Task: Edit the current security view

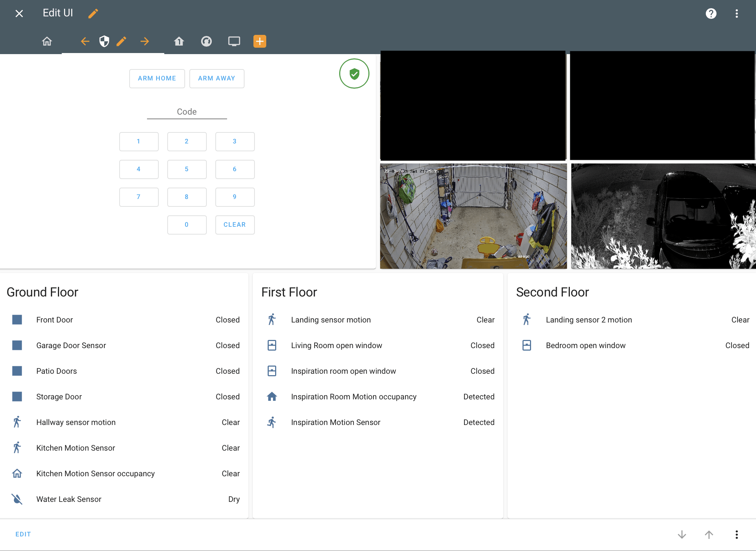Action: 121,41
